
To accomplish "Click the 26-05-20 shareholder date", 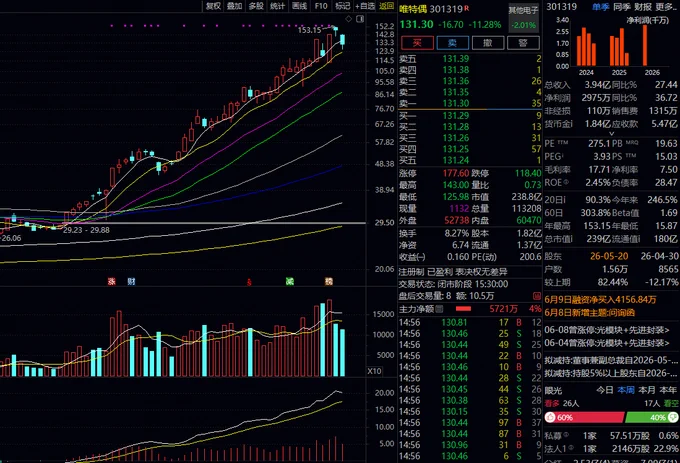I will 609,256.
